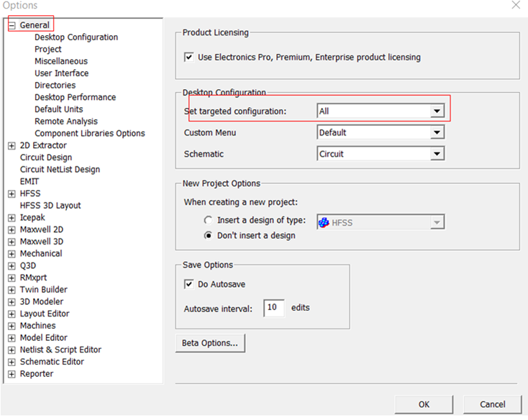Viewport: 528px width, 420px height.
Task: Close the Options dialog with X
Action: tap(516, 6)
